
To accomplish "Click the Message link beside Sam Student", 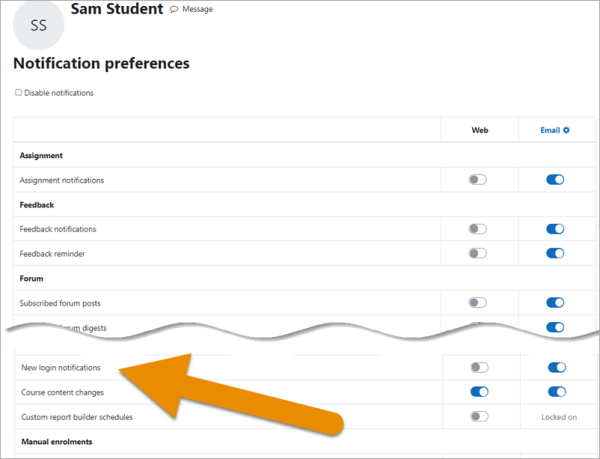I will [x=196, y=10].
